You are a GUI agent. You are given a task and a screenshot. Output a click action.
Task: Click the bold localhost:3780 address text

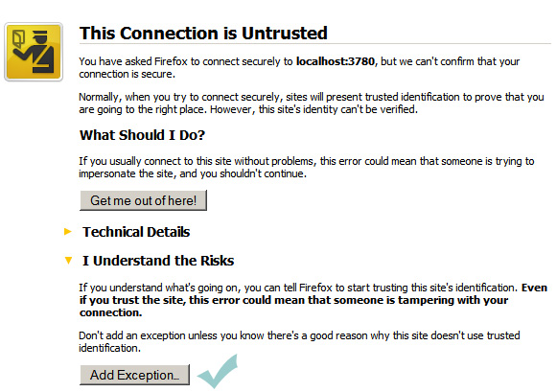coord(336,61)
